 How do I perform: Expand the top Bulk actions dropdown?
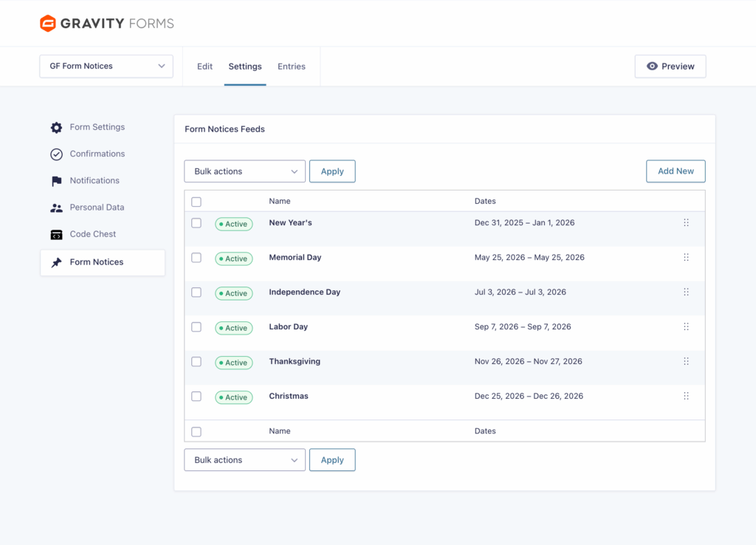244,171
